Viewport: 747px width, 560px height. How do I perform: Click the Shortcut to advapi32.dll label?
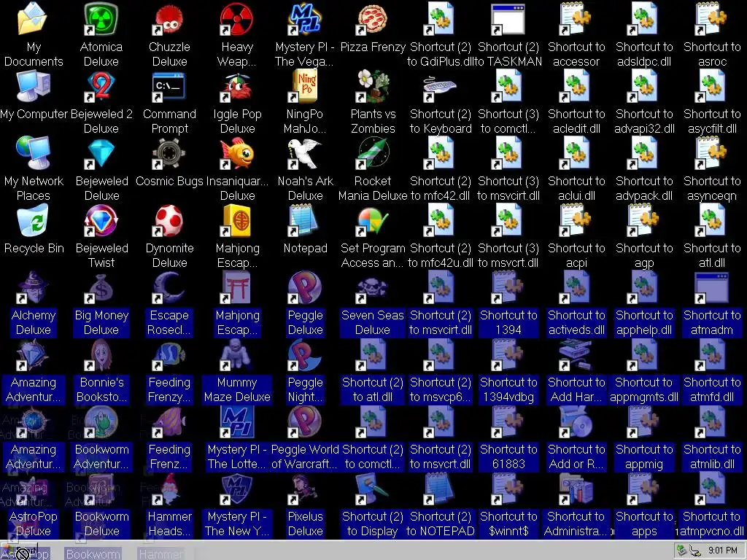644,122
